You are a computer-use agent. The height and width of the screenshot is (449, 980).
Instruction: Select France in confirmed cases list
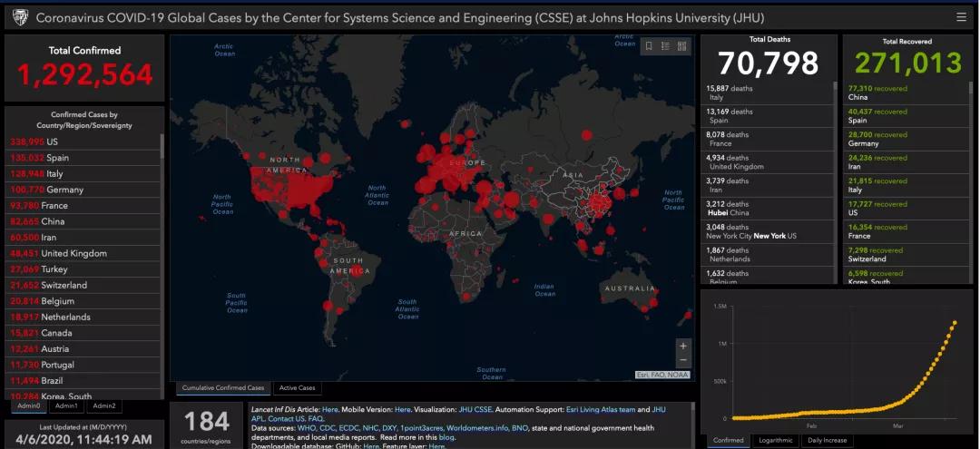tap(82, 206)
